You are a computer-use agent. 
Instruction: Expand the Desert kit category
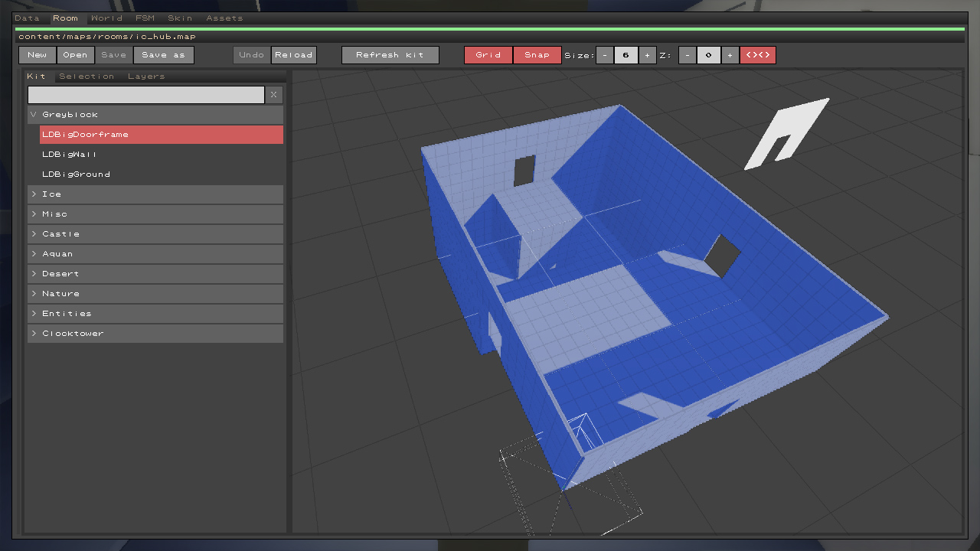155,274
